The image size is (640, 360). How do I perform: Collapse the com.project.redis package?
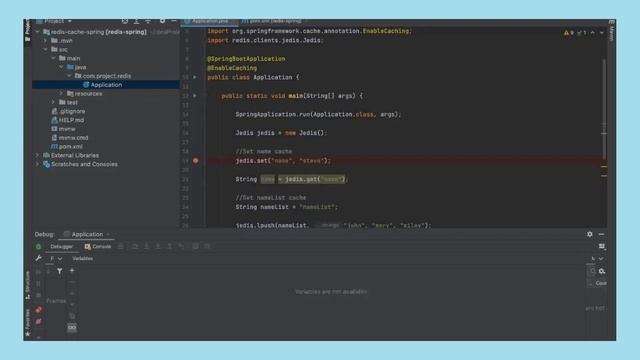click(69, 76)
